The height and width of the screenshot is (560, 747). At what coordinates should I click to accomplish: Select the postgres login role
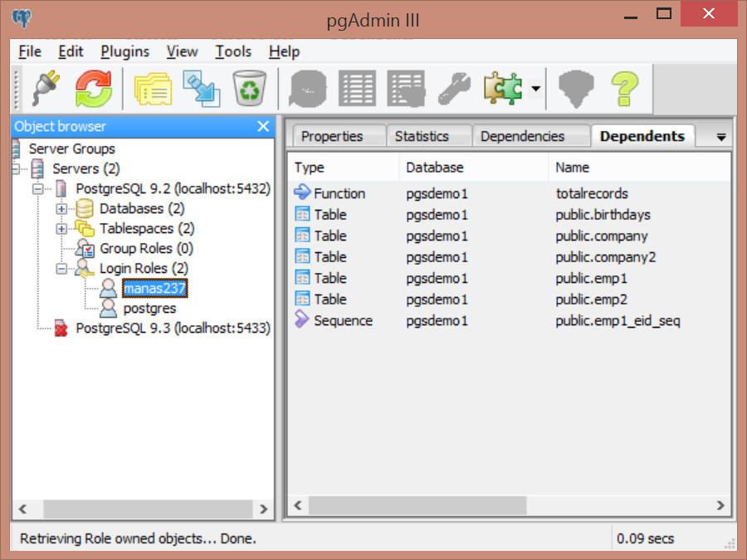point(149,309)
